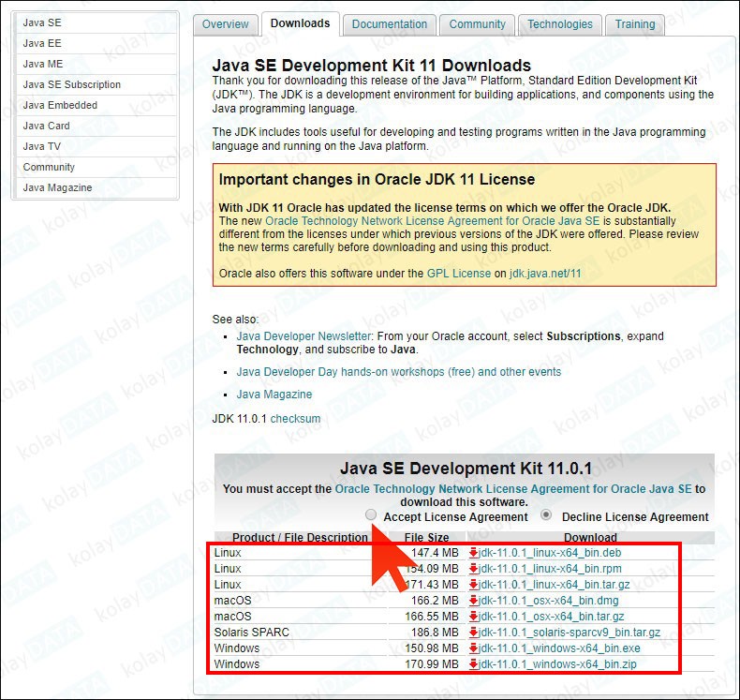
Task: Switch to the Overview tab
Action: point(226,24)
